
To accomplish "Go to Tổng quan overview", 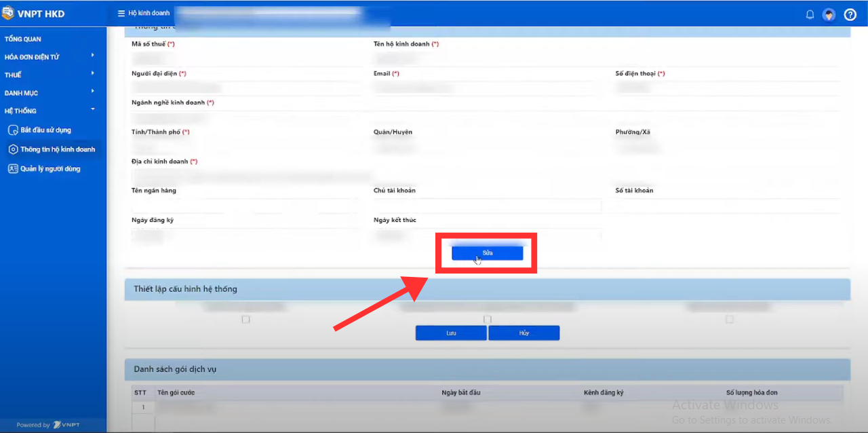I will [x=23, y=39].
